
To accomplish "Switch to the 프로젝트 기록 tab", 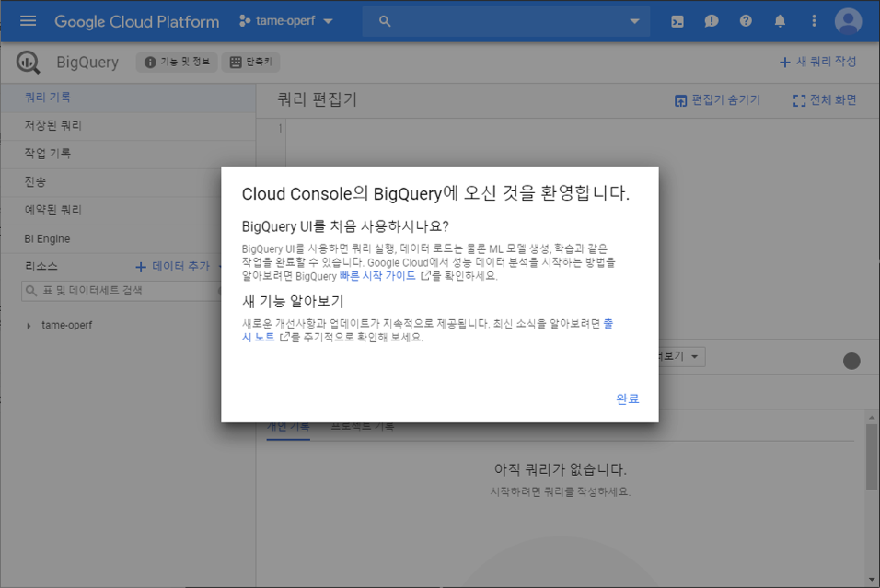I will [362, 428].
